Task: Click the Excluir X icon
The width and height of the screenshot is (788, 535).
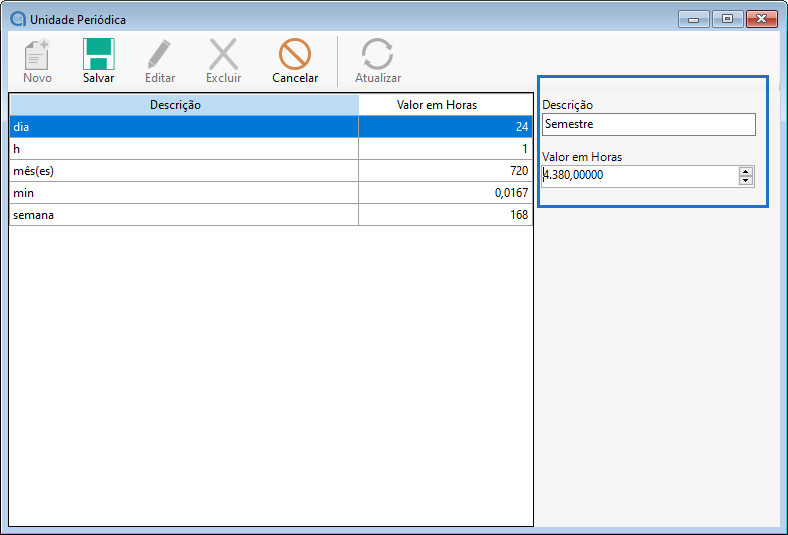Action: pyautogui.click(x=223, y=55)
